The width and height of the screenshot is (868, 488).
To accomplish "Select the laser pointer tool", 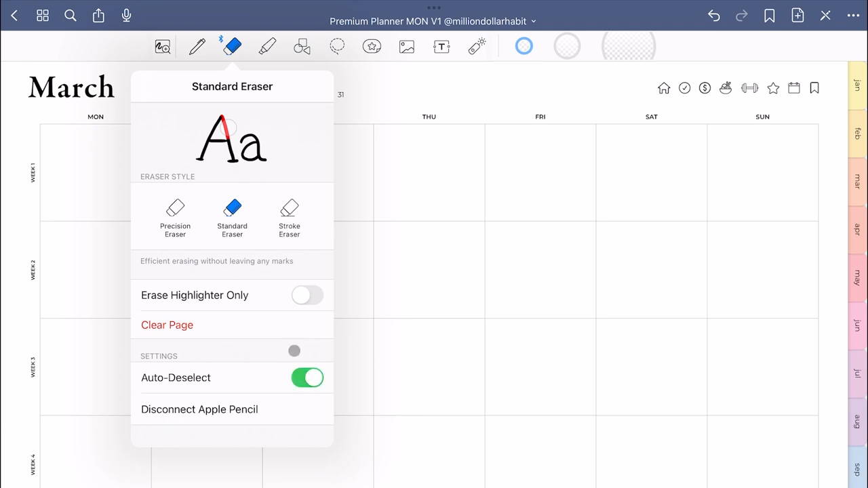I will click(x=477, y=46).
